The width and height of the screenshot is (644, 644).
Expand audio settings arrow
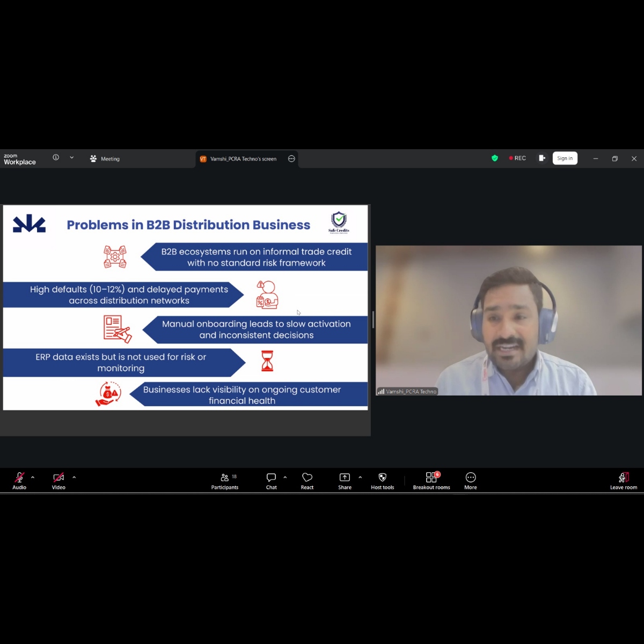(33, 477)
